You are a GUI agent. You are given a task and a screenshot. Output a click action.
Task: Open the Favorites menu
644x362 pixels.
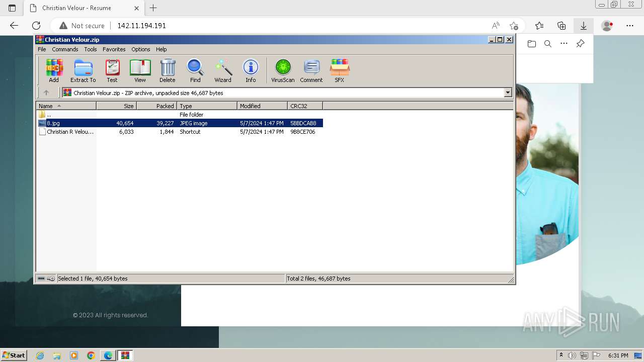point(114,49)
